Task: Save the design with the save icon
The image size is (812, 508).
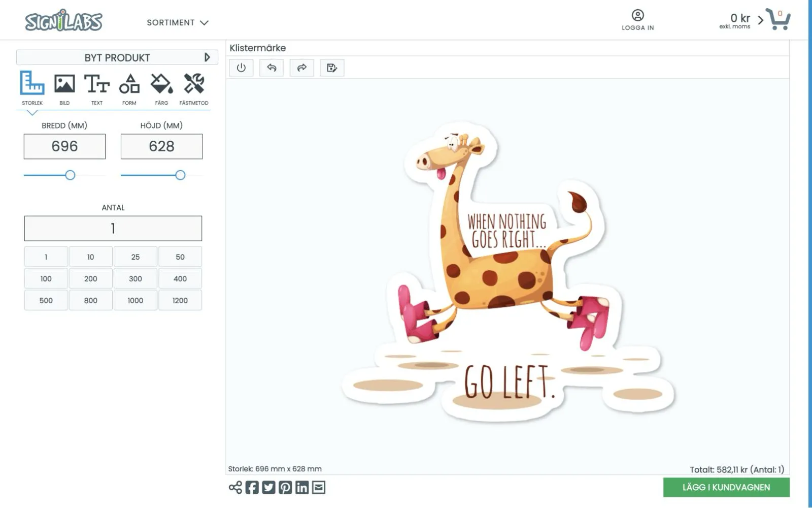Action: pos(332,68)
